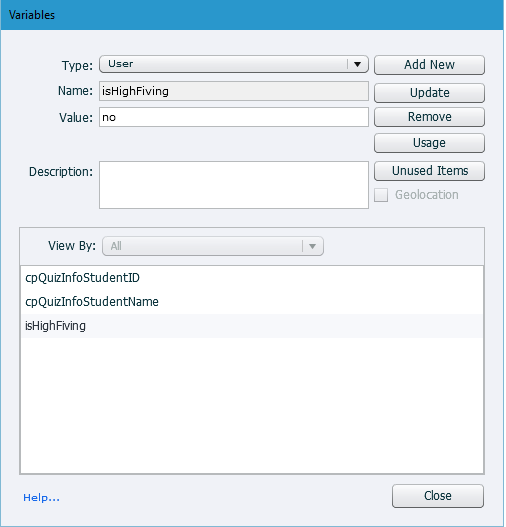Open the Type dropdown arrow
506x527 pixels.
(357, 64)
